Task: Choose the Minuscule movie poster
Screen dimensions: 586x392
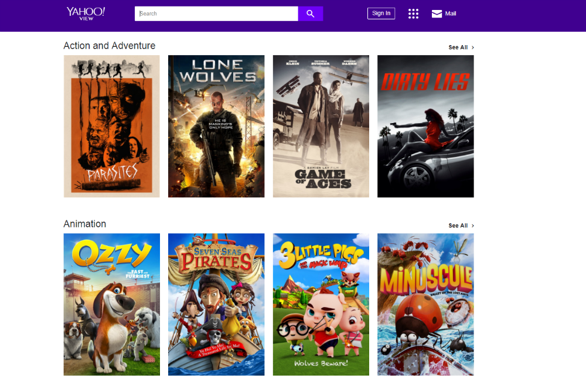Action: pos(425,304)
